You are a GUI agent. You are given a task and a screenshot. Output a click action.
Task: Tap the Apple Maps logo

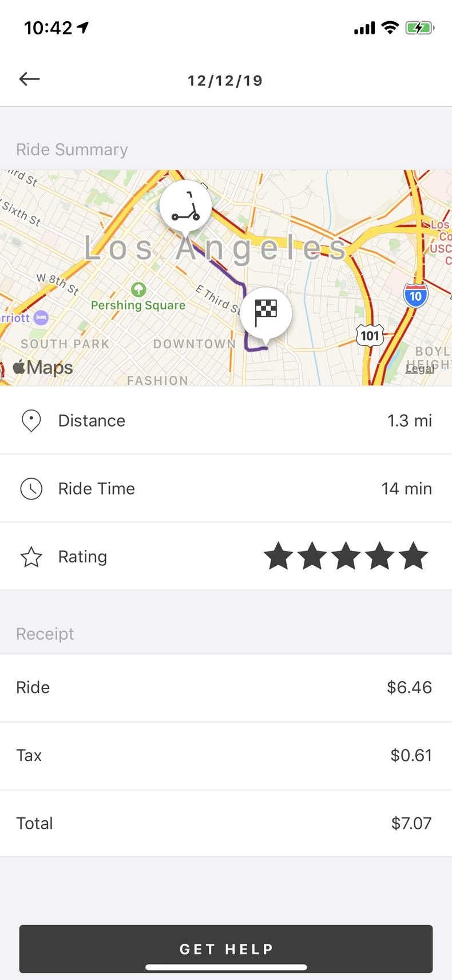(x=43, y=367)
